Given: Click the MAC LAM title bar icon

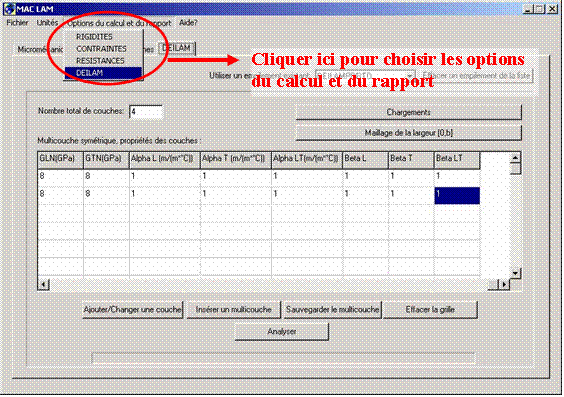Looking at the screenshot, I should point(10,9).
